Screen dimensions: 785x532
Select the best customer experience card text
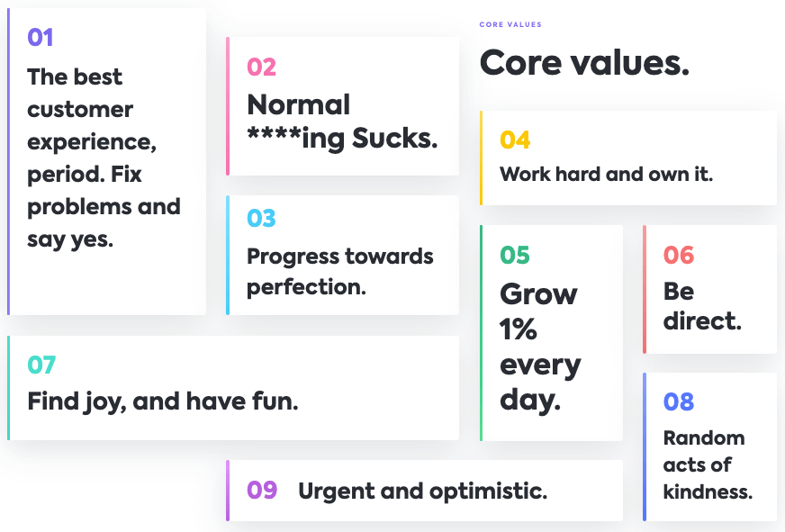104,158
